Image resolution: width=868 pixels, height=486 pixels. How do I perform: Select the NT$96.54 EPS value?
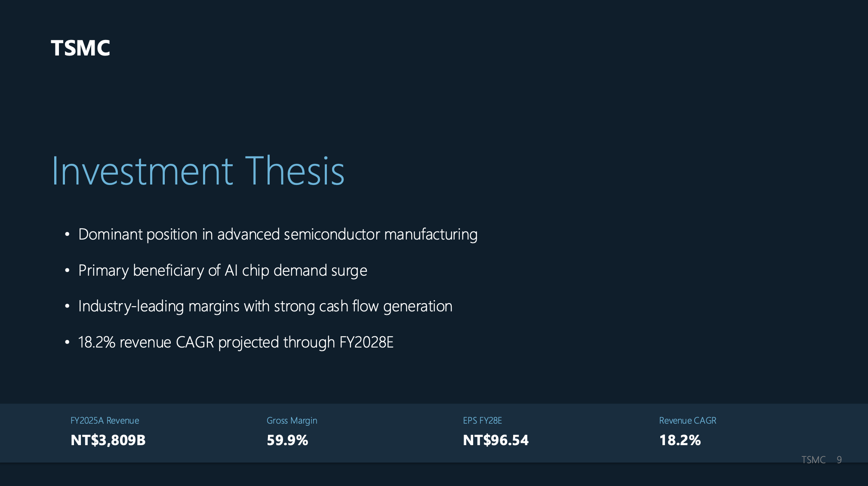[496, 440]
